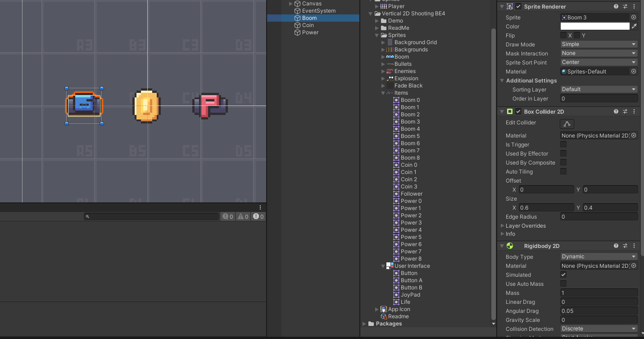
Task: Toggle Box Collider 2D enabled checkbox
Action: 518,111
